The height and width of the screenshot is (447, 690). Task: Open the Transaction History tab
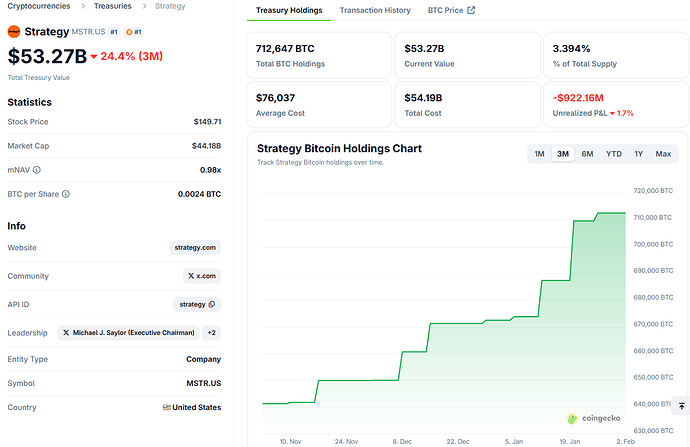[375, 11]
